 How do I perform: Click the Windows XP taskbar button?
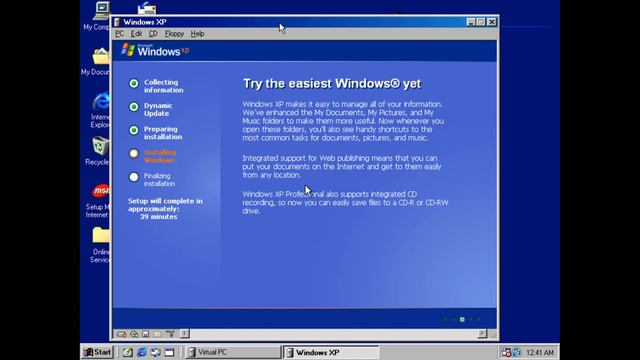coord(331,352)
